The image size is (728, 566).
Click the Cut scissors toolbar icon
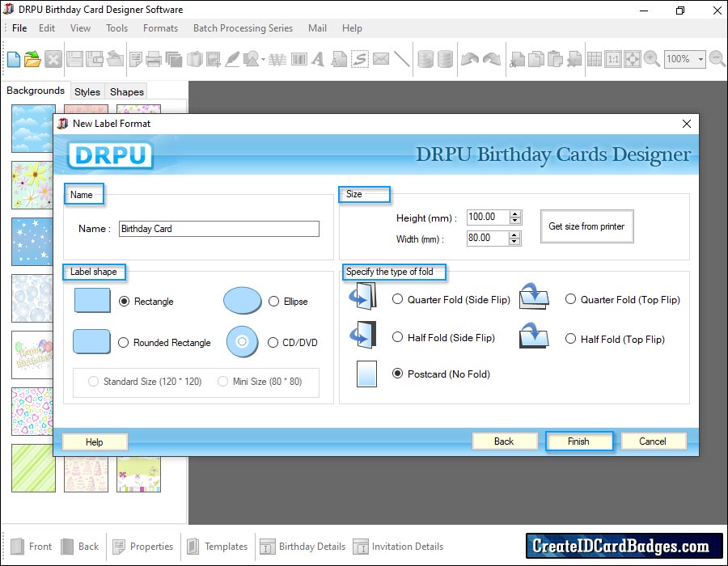click(x=517, y=59)
